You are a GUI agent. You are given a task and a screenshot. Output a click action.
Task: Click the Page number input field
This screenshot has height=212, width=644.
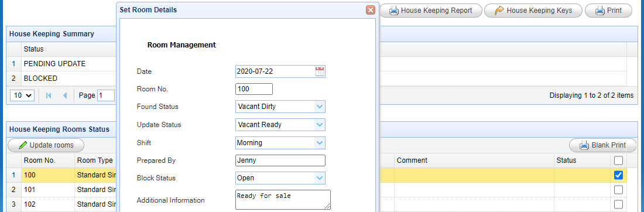106,95
